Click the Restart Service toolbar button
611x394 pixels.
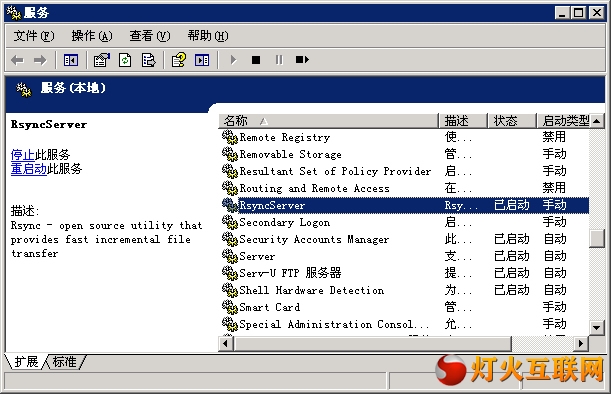pos(302,60)
